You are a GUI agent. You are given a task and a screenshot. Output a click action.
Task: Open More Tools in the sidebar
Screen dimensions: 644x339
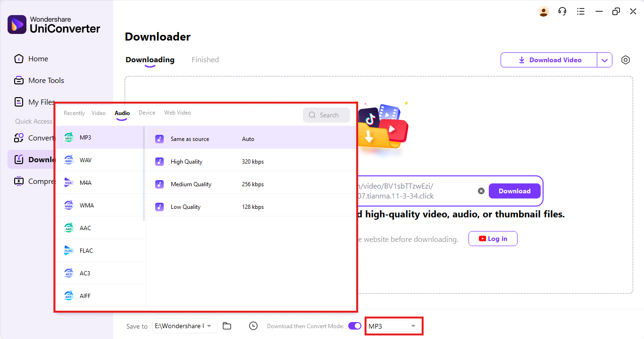tap(39, 81)
